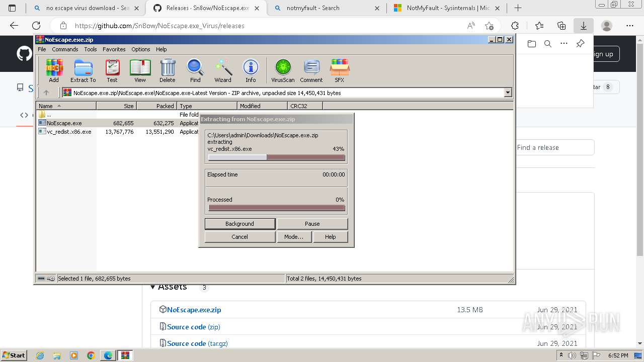644x362 pixels.
Task: Run the Test archive tool
Action: [112, 70]
